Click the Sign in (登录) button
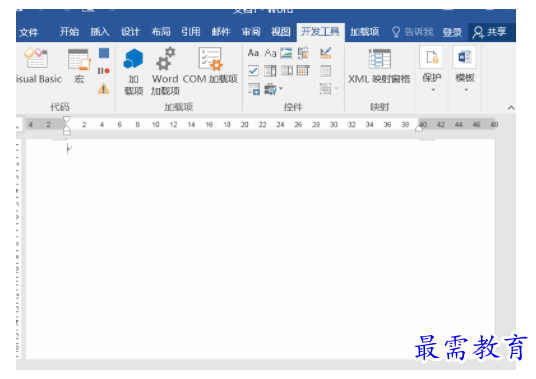This screenshot has width=536, height=379. (452, 32)
